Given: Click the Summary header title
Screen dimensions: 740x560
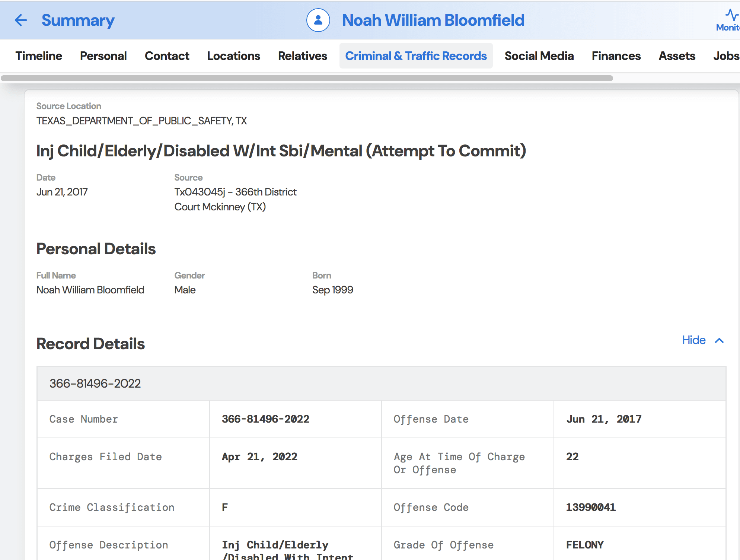Looking at the screenshot, I should [78, 20].
